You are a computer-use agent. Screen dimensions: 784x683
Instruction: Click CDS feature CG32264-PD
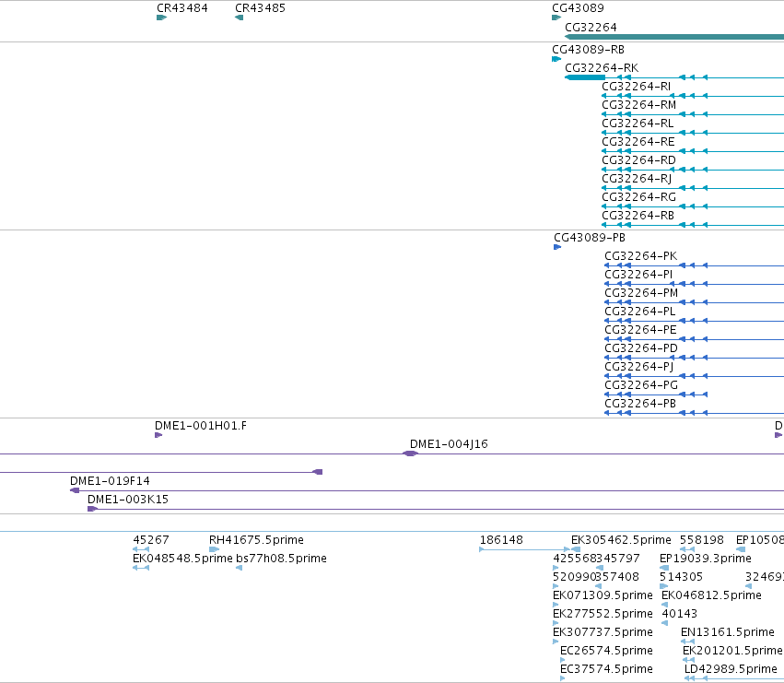tap(694, 358)
